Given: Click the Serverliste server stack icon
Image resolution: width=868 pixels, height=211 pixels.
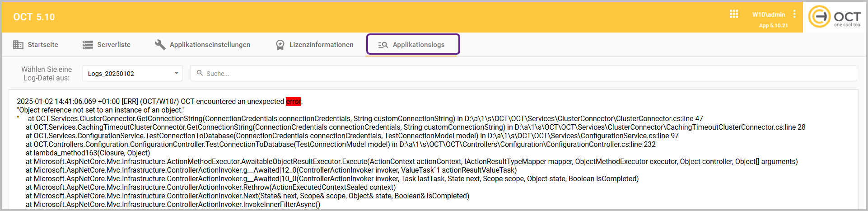Looking at the screenshot, I should tap(88, 45).
